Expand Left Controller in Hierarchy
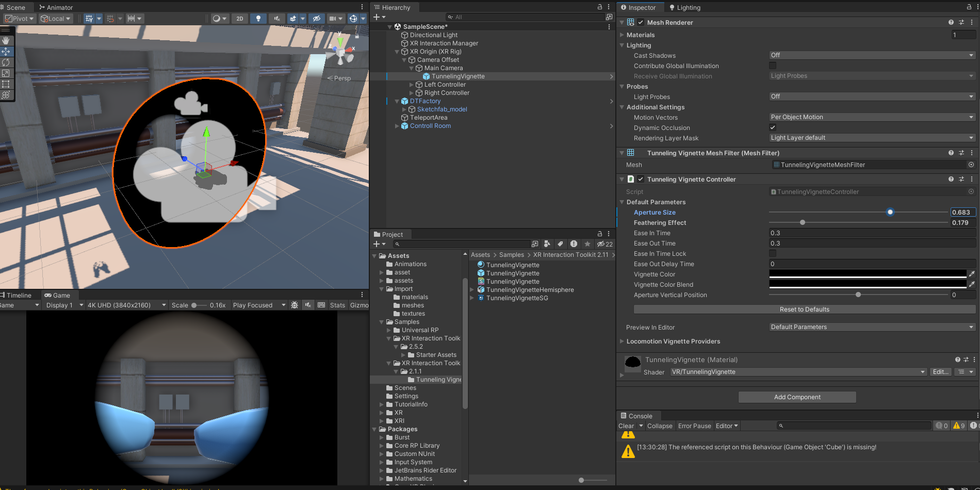 point(412,85)
